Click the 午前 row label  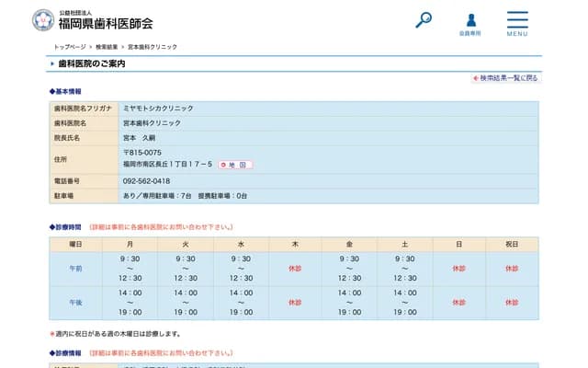(x=75, y=269)
